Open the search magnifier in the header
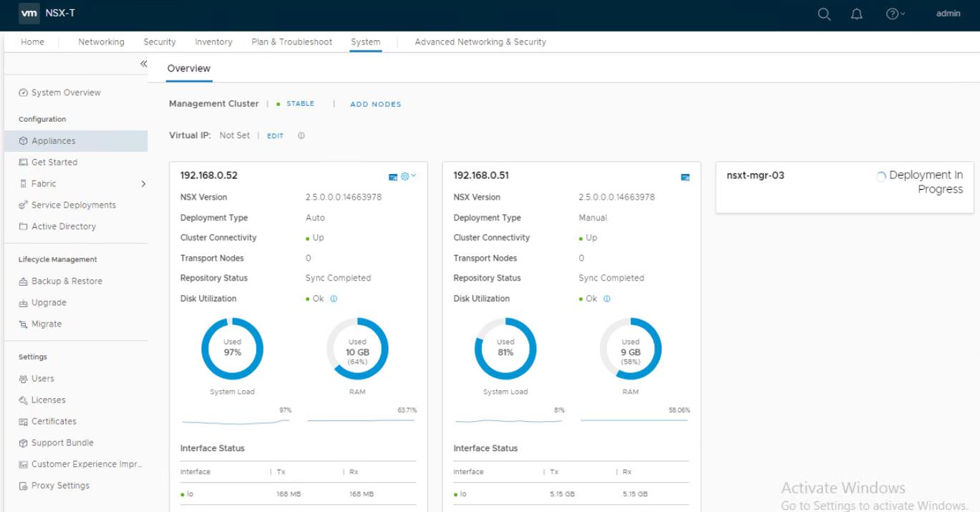This screenshot has width=980, height=512. (x=825, y=14)
